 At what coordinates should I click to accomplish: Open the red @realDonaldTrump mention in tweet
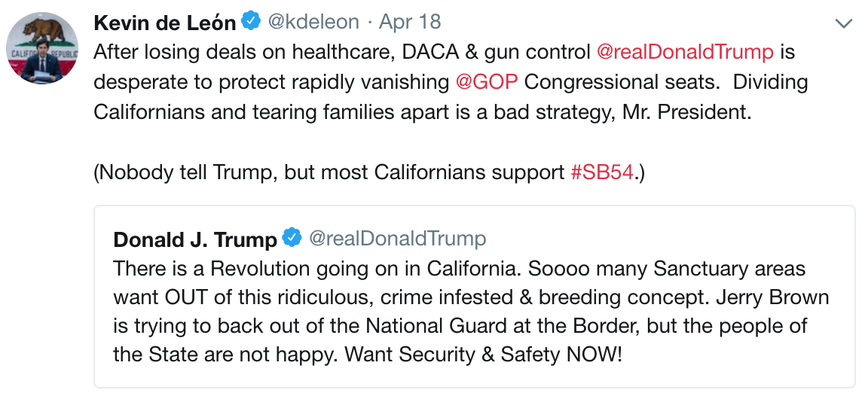coord(684,52)
